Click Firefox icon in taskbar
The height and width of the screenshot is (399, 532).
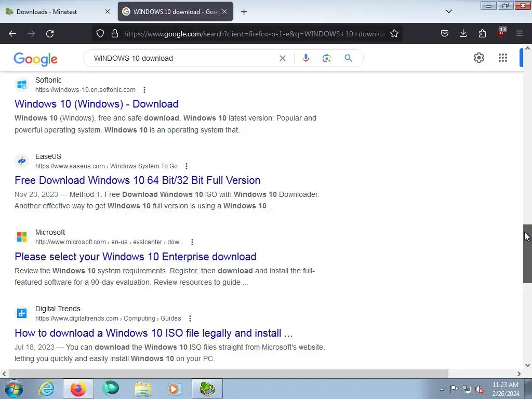coord(78,389)
